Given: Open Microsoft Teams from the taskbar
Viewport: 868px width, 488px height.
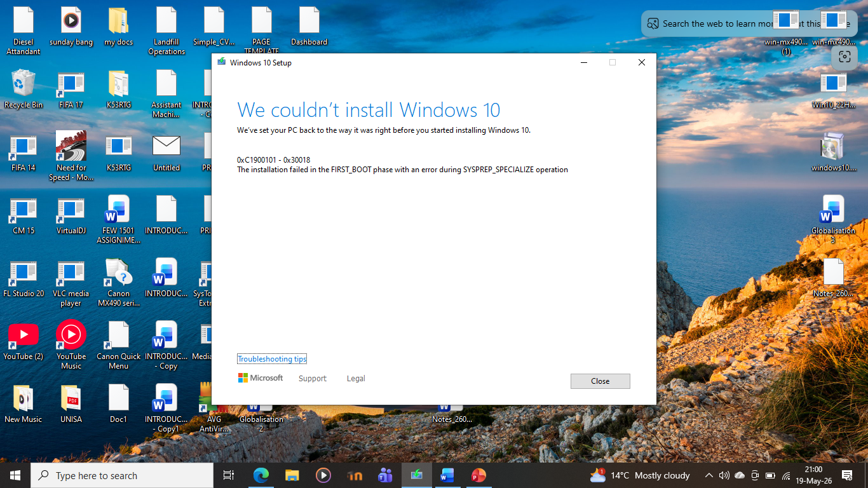Looking at the screenshot, I should click(385, 475).
